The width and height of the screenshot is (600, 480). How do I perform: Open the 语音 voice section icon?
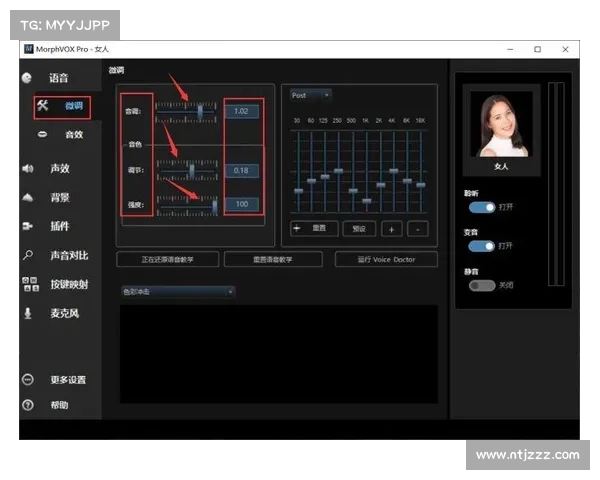pos(27,78)
